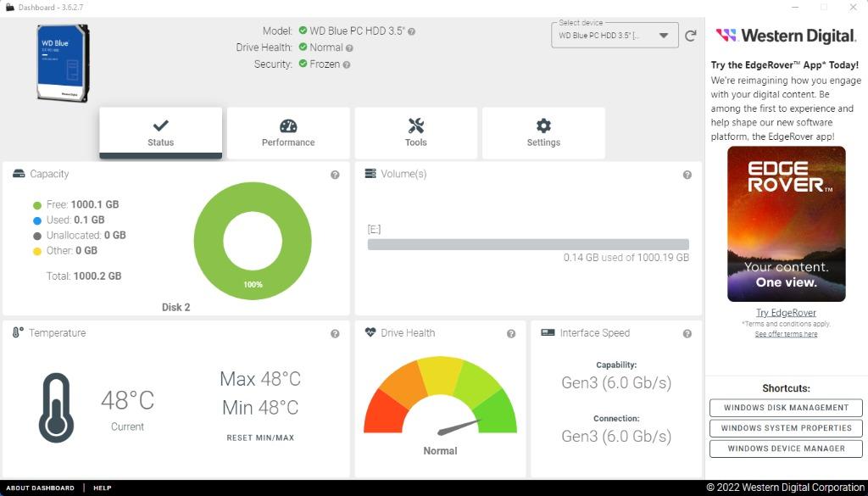This screenshot has height=496, width=868.
Task: Open About Dashboard in footer
Action: [40, 488]
